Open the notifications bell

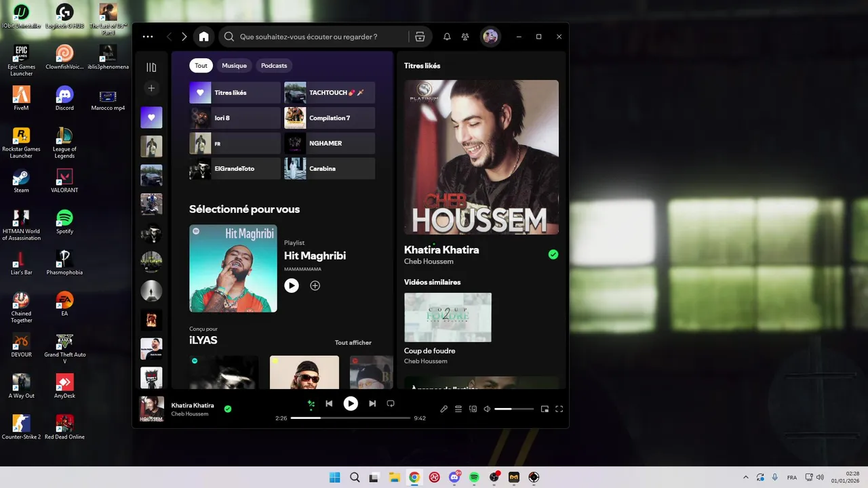coord(447,37)
